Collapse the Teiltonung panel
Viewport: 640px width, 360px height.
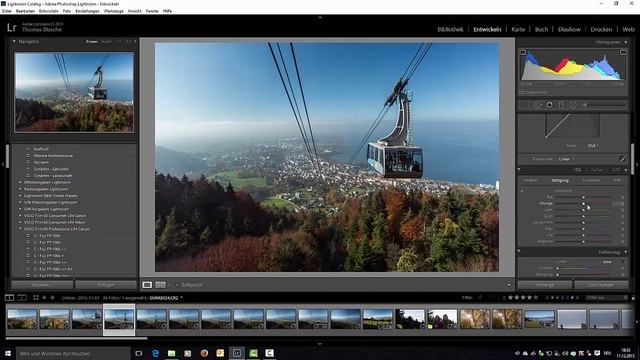[626, 252]
